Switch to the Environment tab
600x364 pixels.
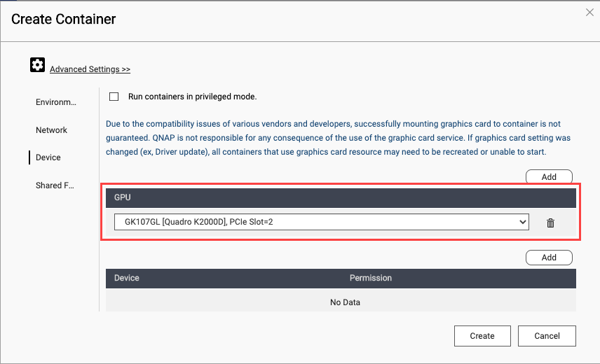coord(56,102)
